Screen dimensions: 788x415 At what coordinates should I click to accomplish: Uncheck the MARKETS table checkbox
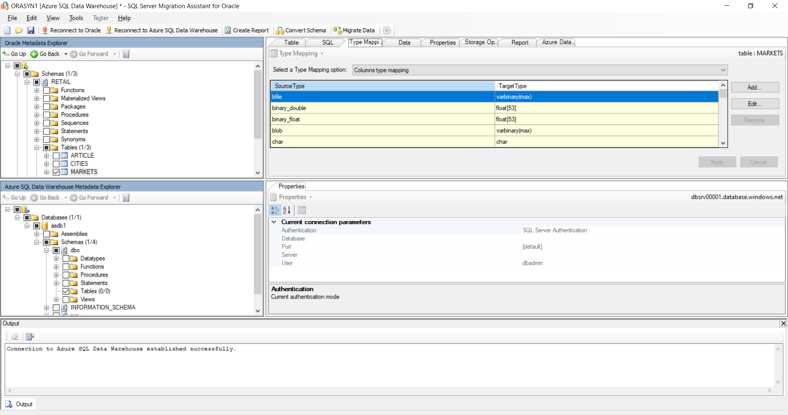[57, 172]
